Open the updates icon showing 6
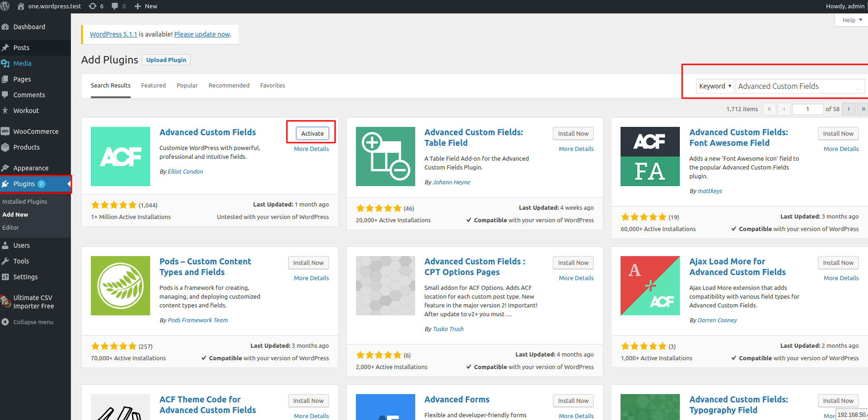The height and width of the screenshot is (420, 868). point(93,6)
